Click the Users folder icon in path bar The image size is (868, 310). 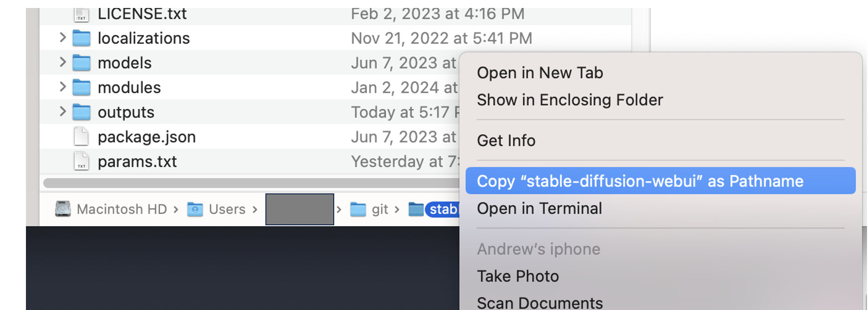click(x=195, y=209)
